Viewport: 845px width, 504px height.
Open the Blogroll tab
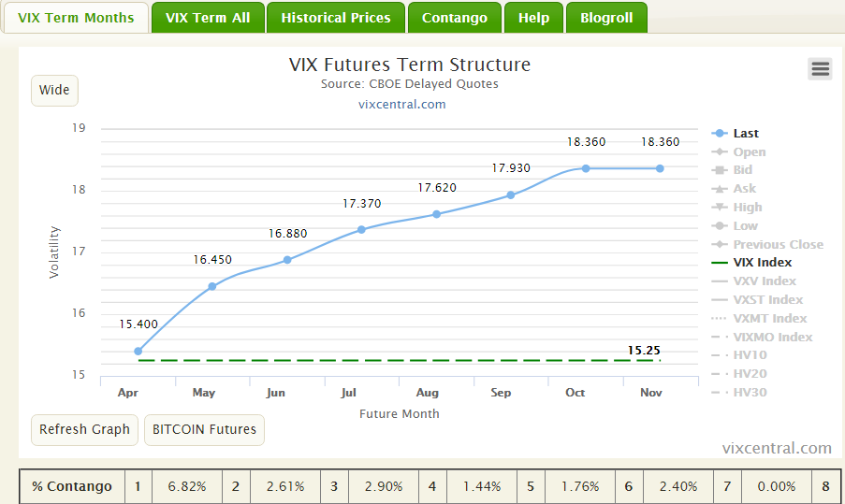tap(606, 18)
